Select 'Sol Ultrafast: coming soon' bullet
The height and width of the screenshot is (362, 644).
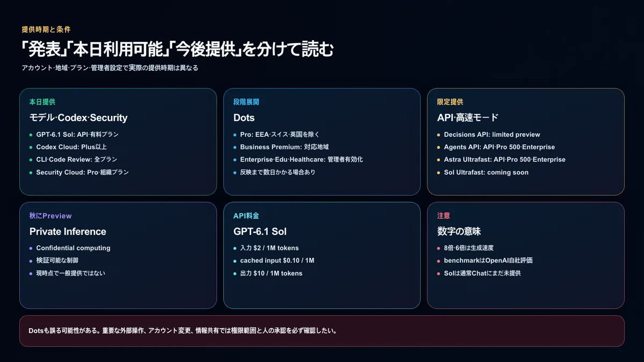486,172
